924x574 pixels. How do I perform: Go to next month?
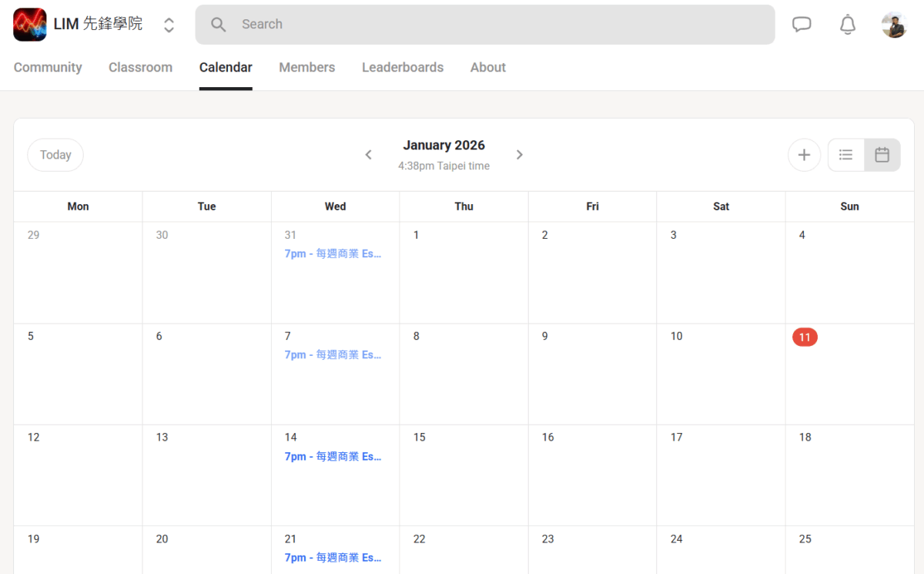click(x=520, y=155)
